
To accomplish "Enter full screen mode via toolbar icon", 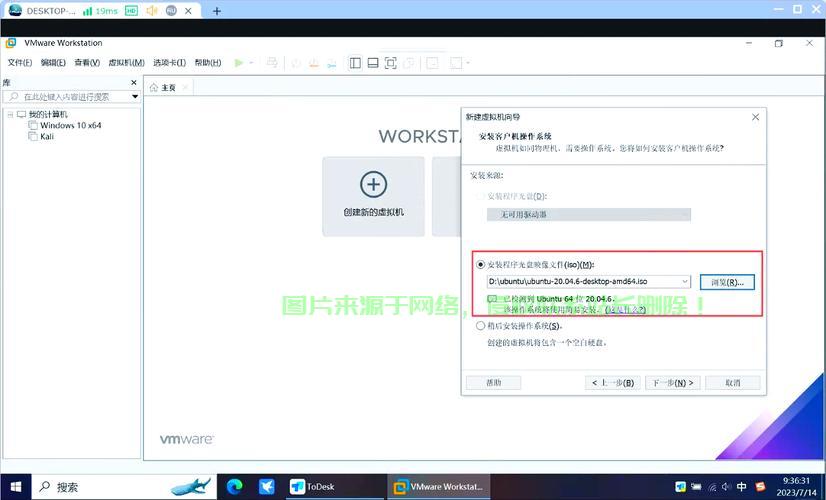I will pos(391,63).
